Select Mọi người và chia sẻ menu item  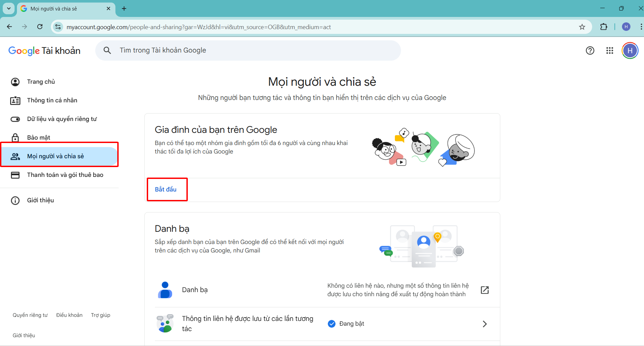click(60, 156)
